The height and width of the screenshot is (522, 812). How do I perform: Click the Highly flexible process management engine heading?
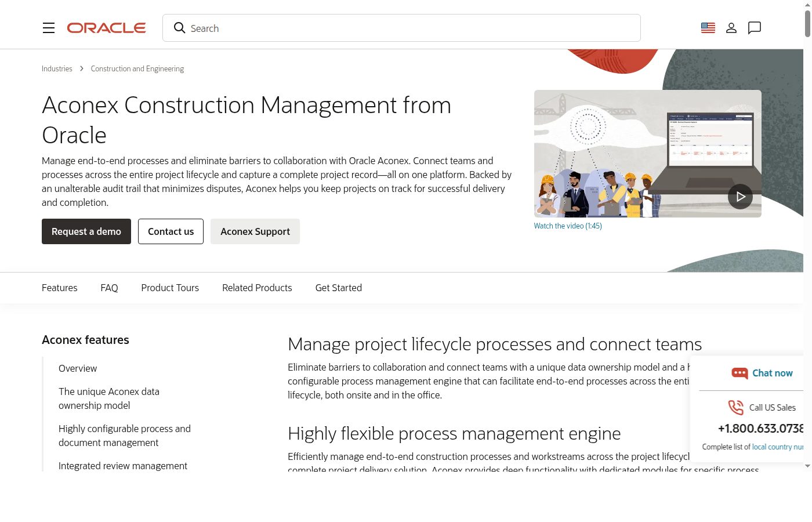tap(454, 433)
